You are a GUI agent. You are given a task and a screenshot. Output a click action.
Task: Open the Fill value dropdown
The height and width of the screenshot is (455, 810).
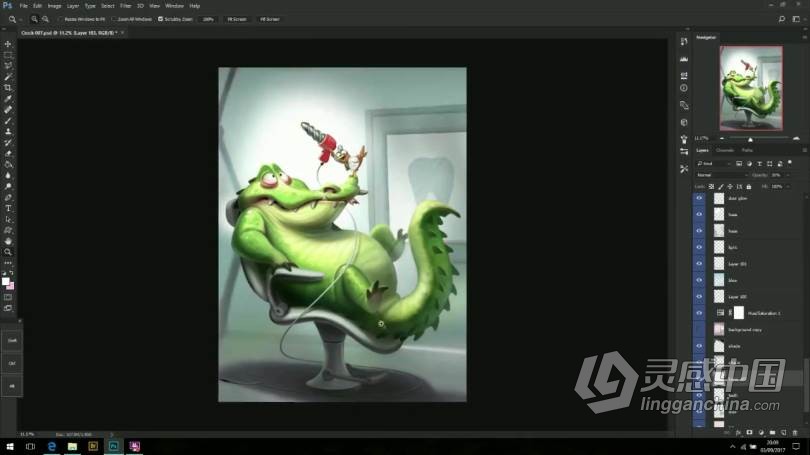[x=788, y=186]
